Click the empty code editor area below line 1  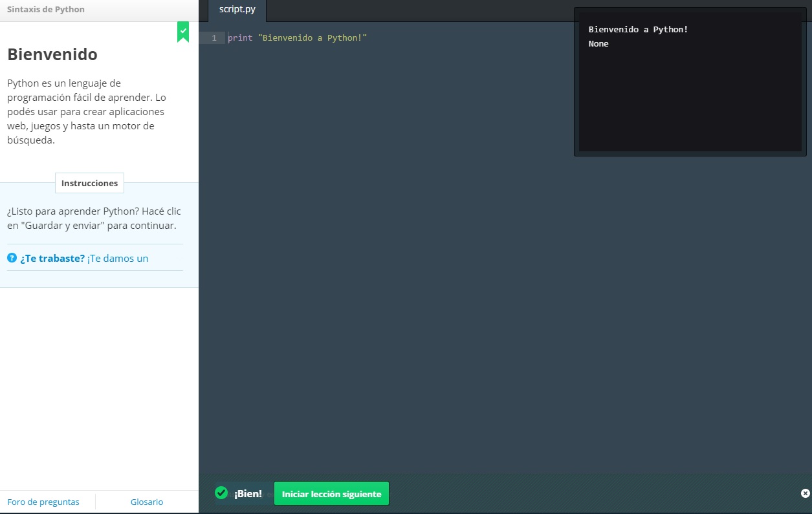388,259
